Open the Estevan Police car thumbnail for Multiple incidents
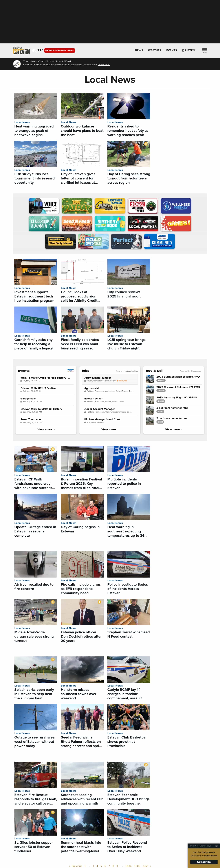 tap(129, 459)
